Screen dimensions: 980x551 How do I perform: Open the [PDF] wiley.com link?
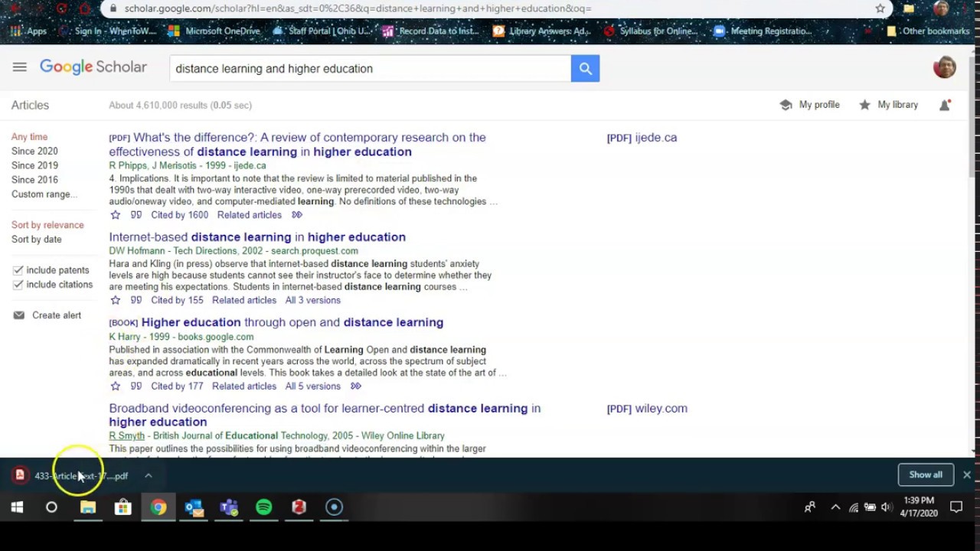647,409
